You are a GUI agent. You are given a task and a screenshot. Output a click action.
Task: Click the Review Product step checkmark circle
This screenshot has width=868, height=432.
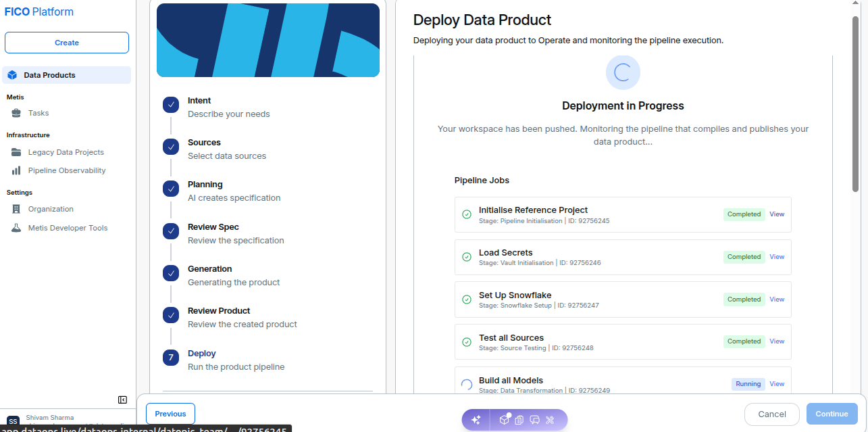coord(171,315)
